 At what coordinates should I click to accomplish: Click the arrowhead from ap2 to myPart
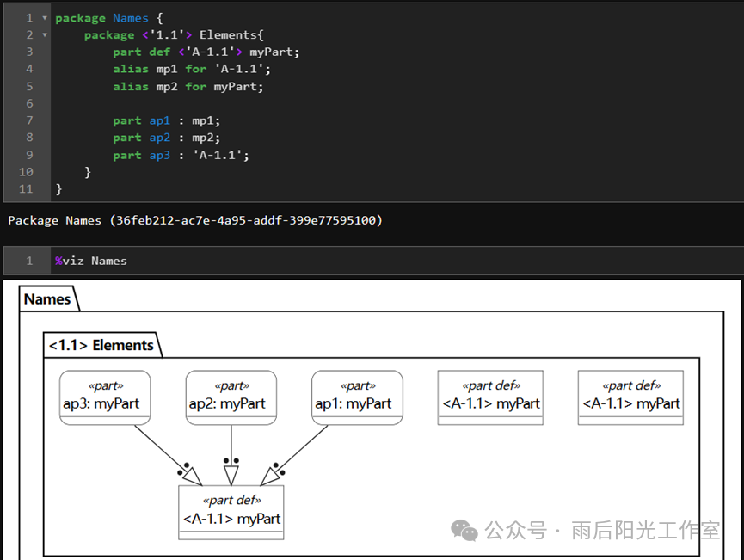coord(231,476)
